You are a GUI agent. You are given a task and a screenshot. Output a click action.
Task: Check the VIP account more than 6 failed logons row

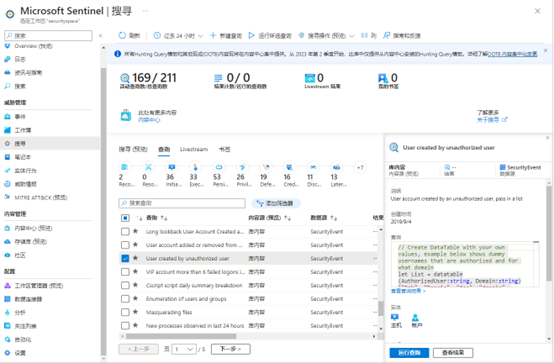pyautogui.click(x=125, y=272)
